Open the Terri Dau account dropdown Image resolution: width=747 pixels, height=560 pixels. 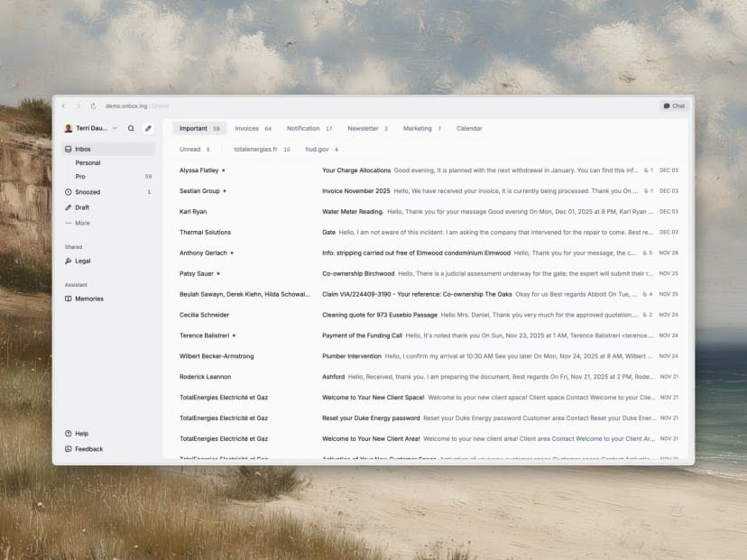click(91, 129)
